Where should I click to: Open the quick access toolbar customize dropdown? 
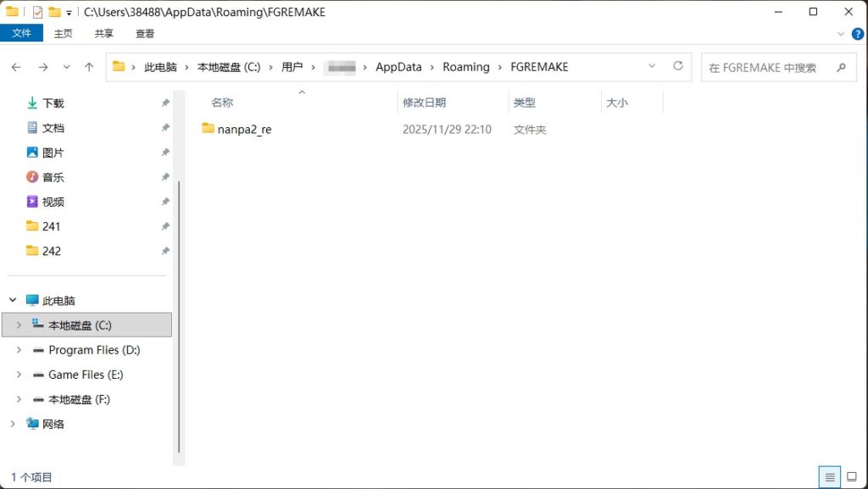point(69,12)
